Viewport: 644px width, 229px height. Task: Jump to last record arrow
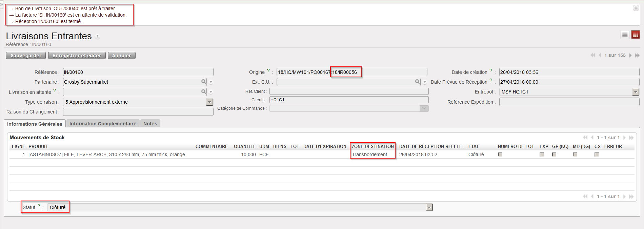pos(637,55)
